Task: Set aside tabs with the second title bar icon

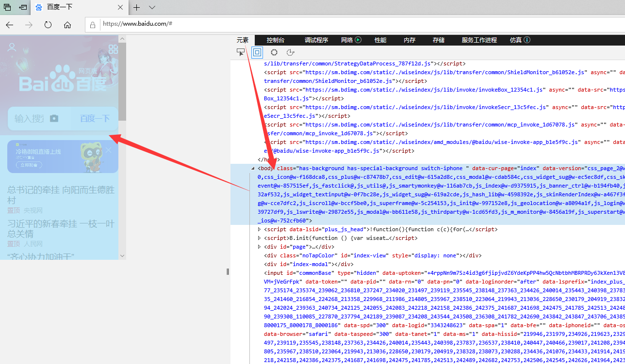Action: tap(23, 7)
